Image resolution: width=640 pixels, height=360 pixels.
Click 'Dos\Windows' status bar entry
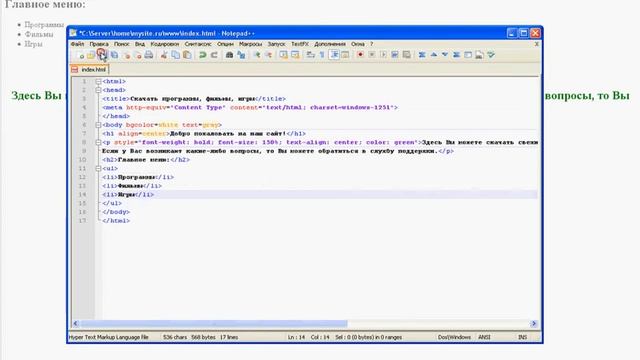(454, 337)
